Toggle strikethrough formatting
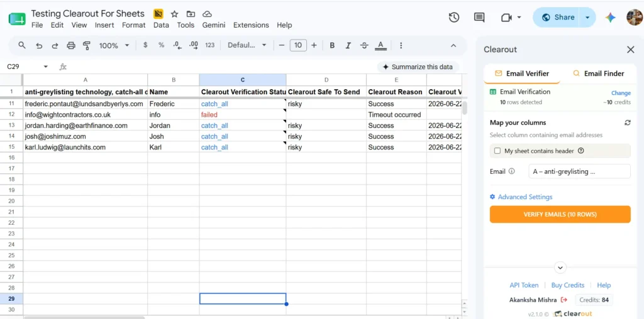644x319 pixels. tap(364, 45)
